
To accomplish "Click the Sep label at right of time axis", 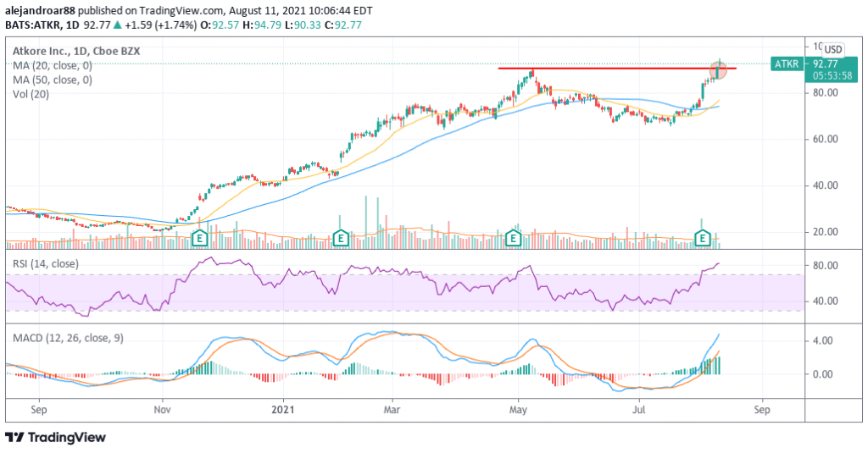I will 762,410.
